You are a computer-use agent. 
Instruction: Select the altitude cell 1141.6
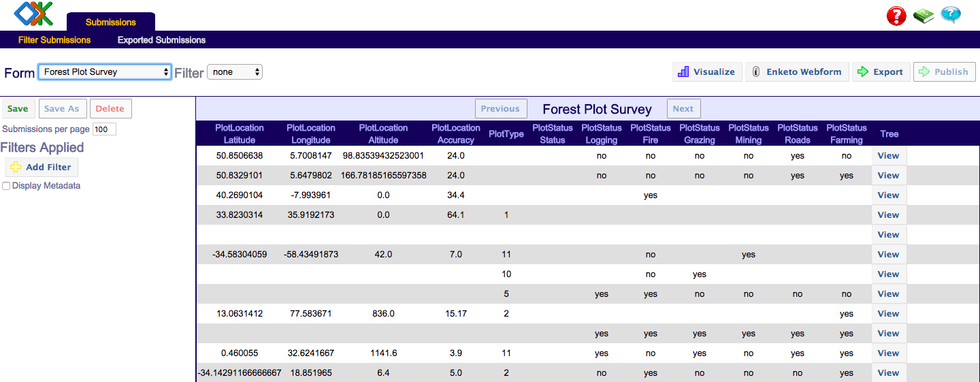[383, 353]
